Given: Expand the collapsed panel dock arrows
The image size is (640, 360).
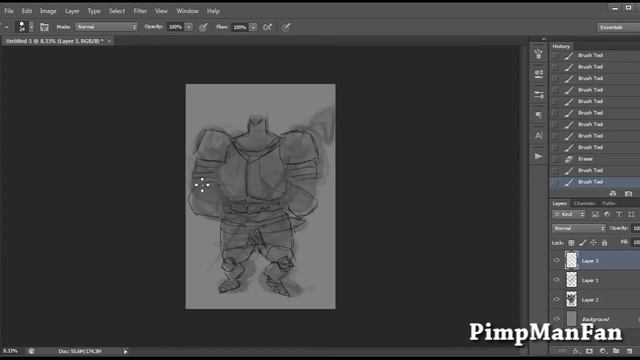Looking at the screenshot, I should 544,39.
